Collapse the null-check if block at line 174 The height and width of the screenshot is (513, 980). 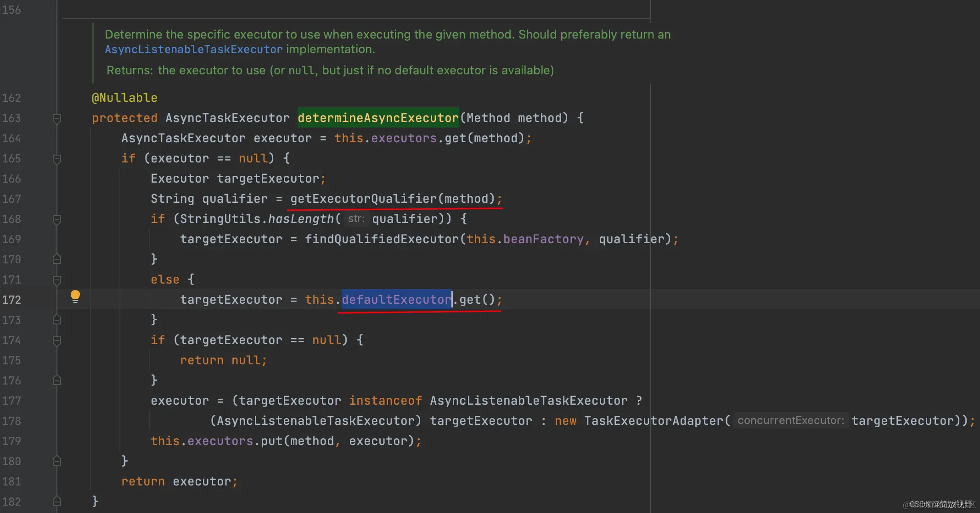coord(57,340)
